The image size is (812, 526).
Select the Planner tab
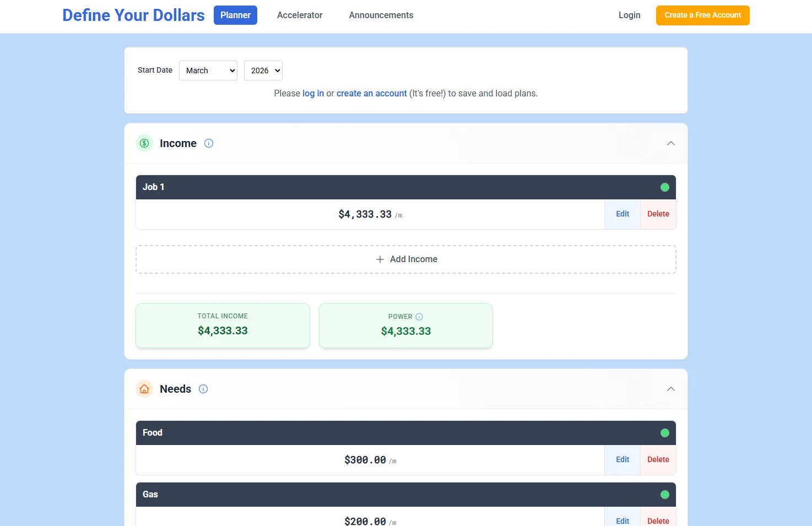[235, 15]
